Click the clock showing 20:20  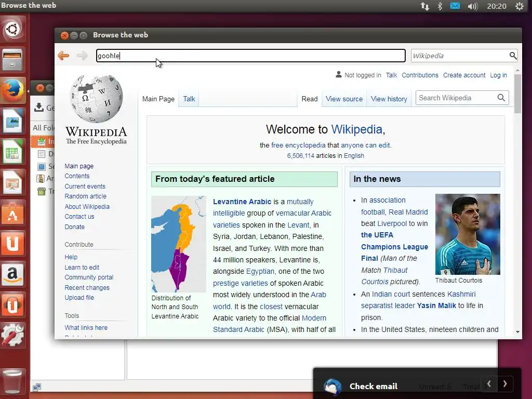click(496, 6)
